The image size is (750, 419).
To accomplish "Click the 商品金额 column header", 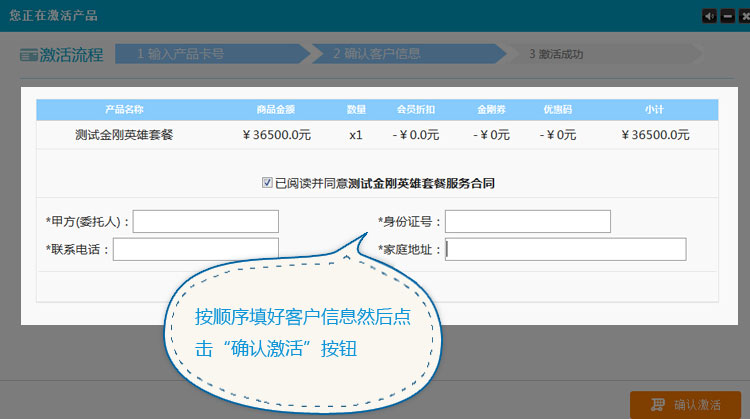I will click(276, 108).
